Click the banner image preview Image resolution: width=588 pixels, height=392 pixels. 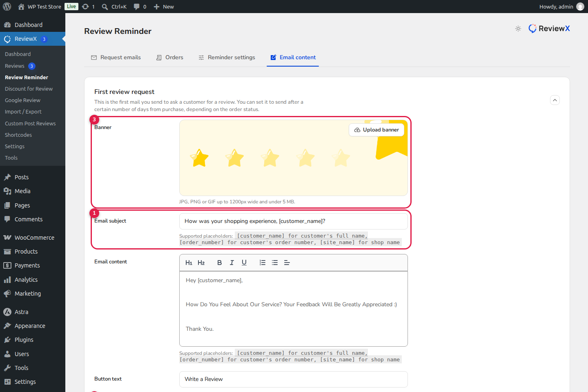(x=294, y=158)
